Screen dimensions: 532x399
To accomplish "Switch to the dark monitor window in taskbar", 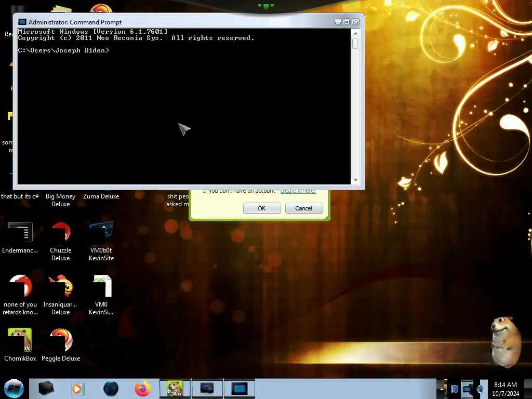I will 207,389.
